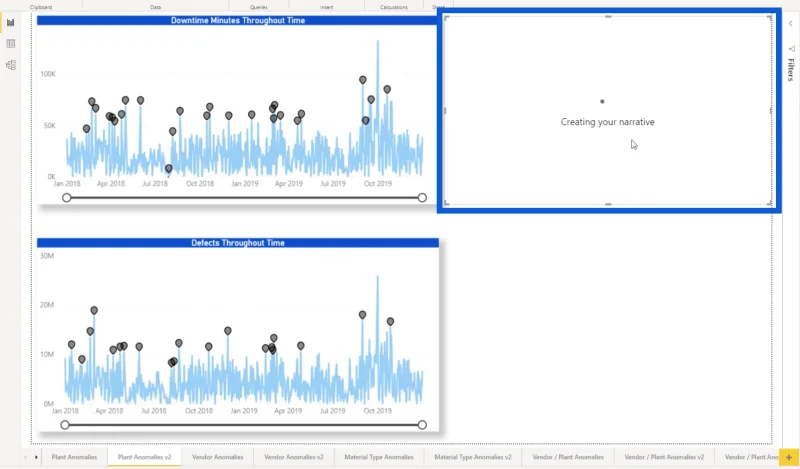Open the Model relationships view
This screenshot has height=469, width=800.
click(x=10, y=65)
